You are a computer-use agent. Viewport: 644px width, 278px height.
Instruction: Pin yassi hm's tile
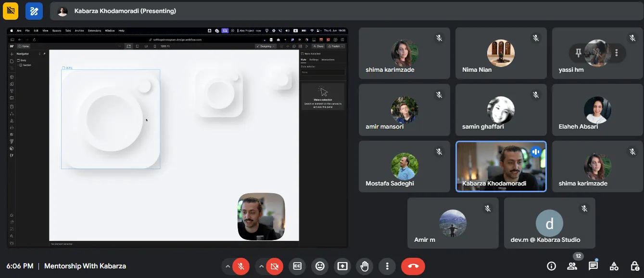tap(579, 53)
